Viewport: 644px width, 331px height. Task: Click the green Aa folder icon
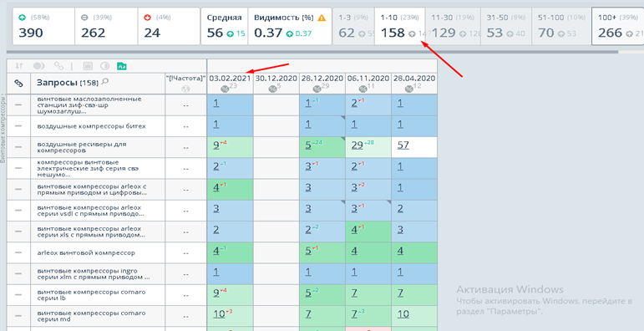tap(122, 66)
